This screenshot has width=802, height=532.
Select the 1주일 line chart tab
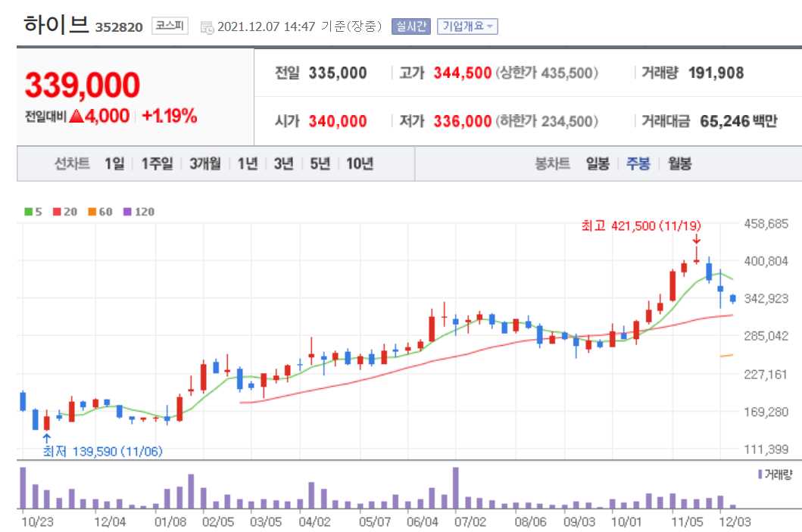tap(158, 163)
